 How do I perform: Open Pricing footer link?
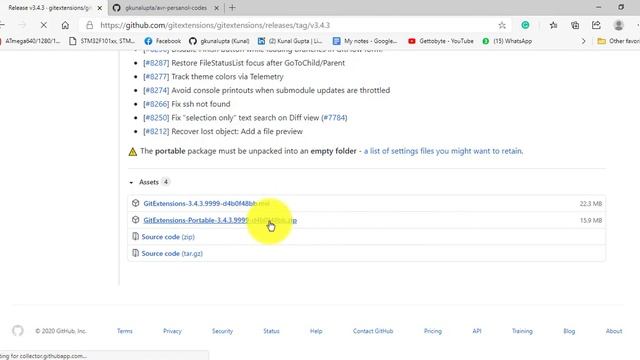click(433, 331)
